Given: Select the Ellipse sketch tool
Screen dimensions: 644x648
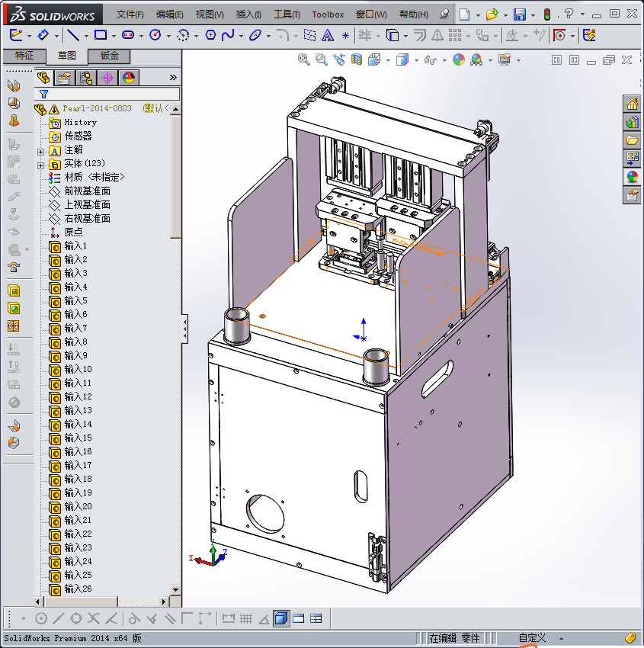Looking at the screenshot, I should (x=255, y=35).
